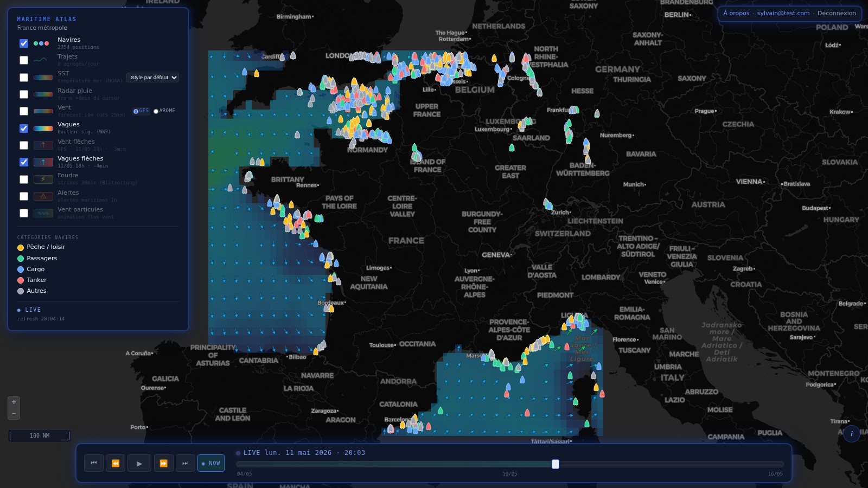Viewport: 868px width, 488px height.
Task: Zoom in with the plus button
Action: (14, 402)
